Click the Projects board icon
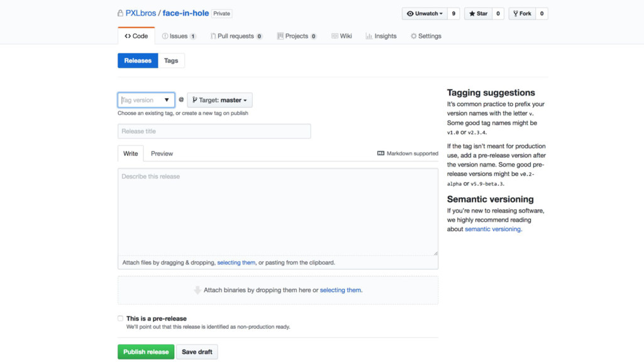The height and width of the screenshot is (362, 644). pos(280,36)
